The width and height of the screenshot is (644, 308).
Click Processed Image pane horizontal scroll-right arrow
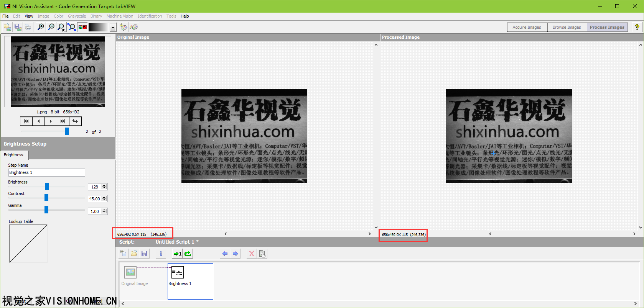634,234
